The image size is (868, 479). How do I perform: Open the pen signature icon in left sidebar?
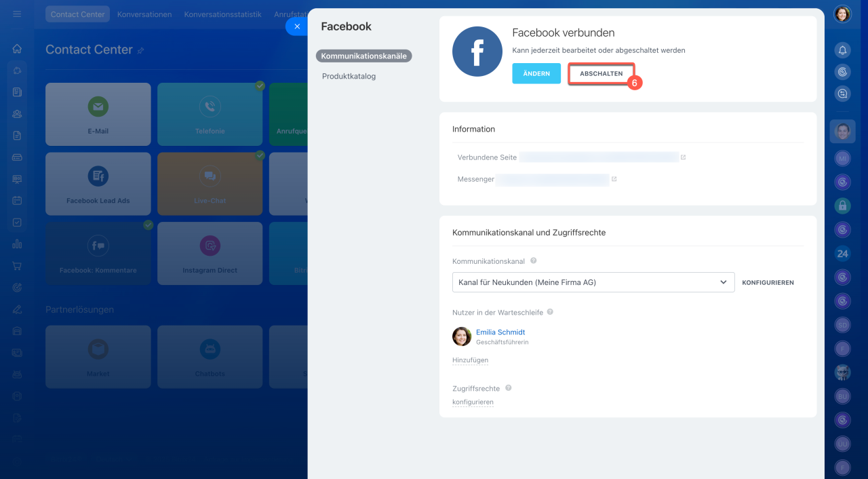coord(17,309)
